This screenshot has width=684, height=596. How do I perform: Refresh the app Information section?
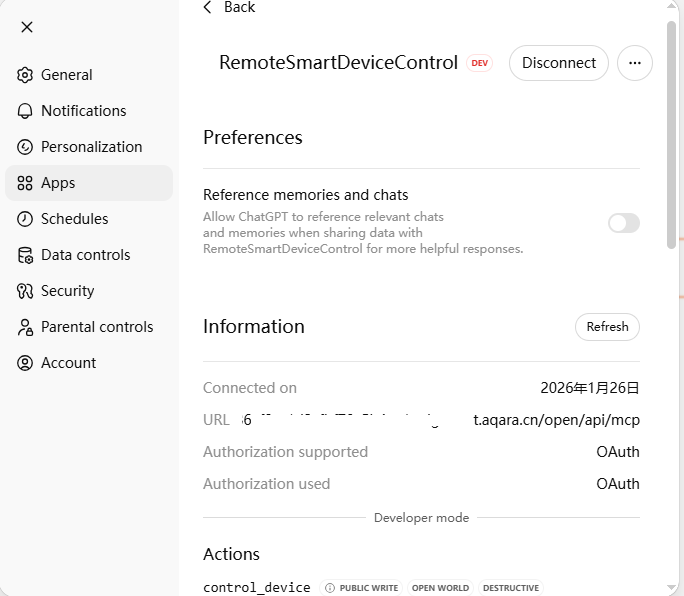pyautogui.click(x=607, y=327)
